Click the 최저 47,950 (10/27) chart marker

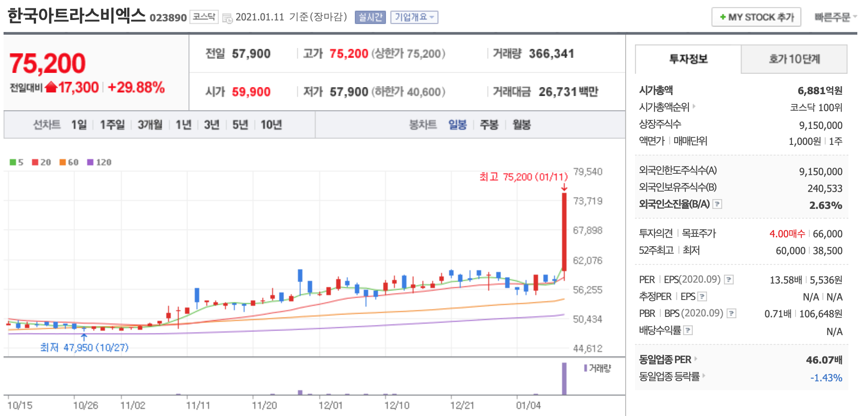(84, 347)
